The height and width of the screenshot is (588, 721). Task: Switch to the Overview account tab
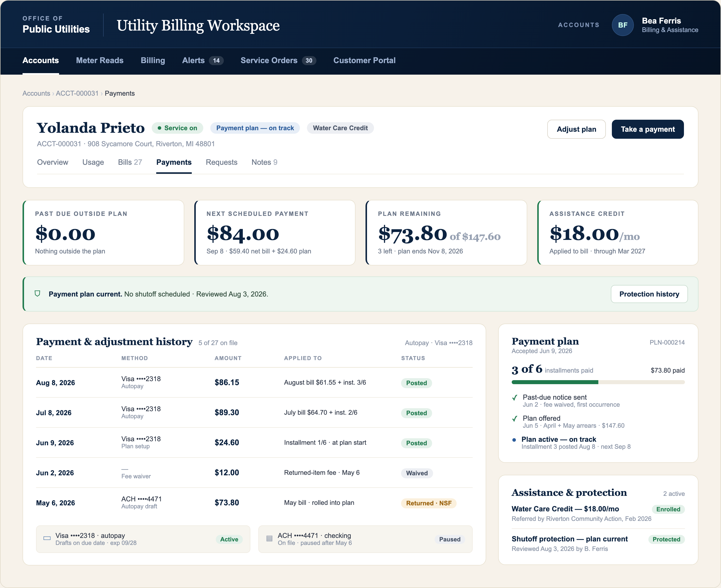[53, 162]
